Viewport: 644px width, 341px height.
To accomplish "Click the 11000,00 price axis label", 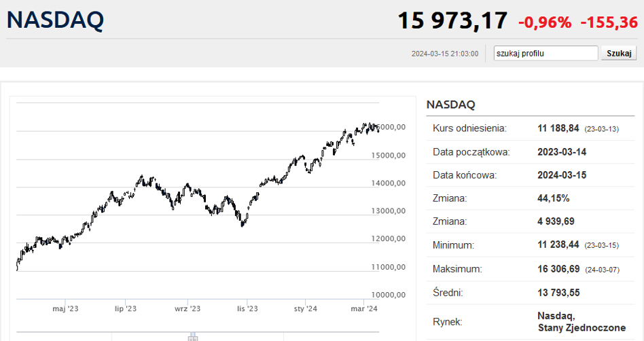I will pyautogui.click(x=388, y=267).
